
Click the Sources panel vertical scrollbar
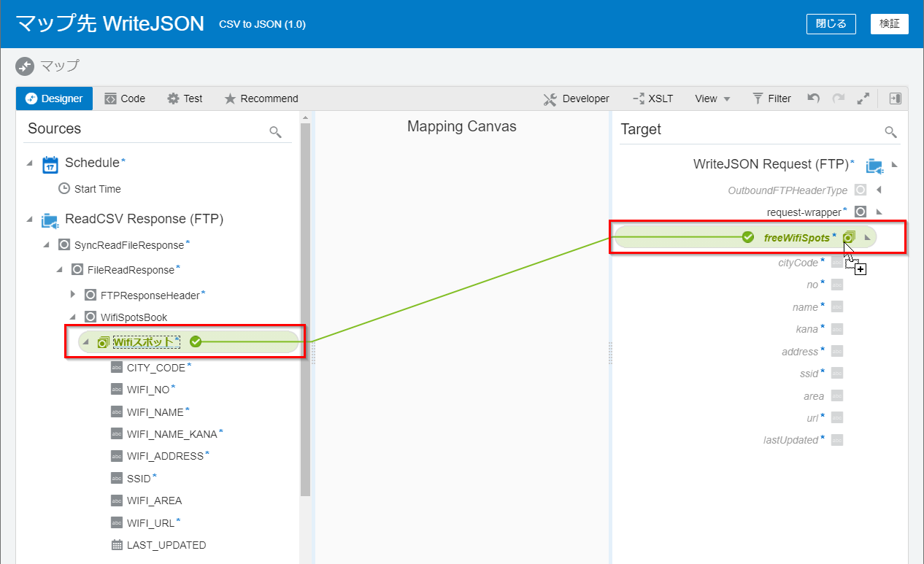[305, 306]
